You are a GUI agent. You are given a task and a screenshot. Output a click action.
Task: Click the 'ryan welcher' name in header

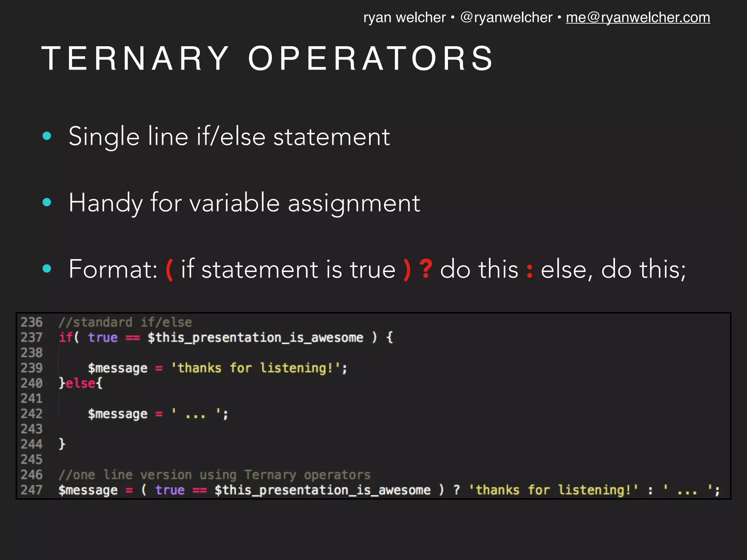[x=405, y=17]
